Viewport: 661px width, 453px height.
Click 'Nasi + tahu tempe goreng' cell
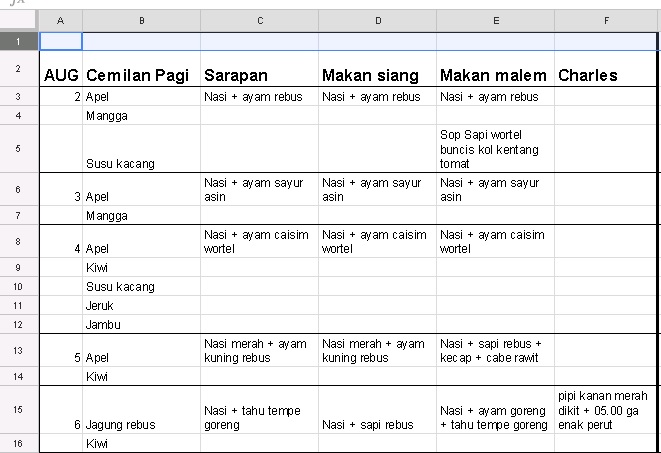coord(260,410)
